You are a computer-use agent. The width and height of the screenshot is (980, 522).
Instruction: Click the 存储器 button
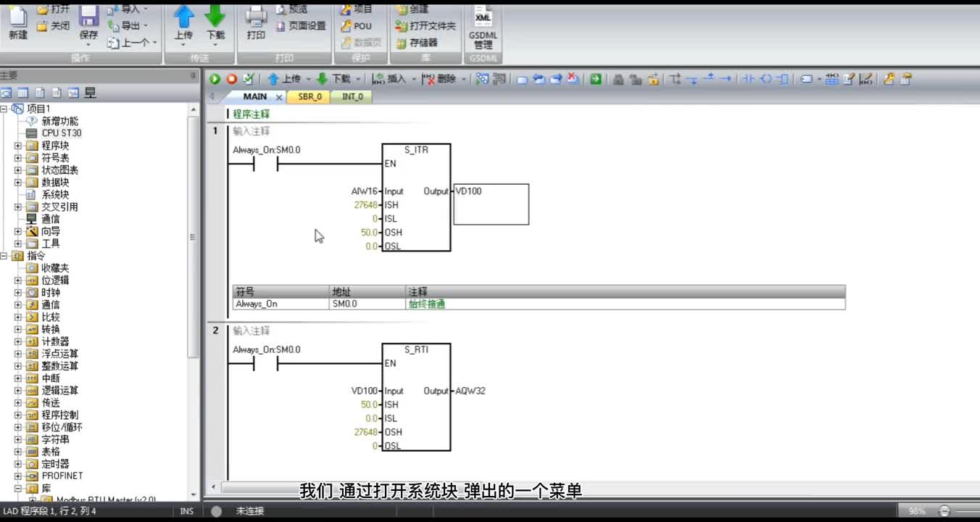417,43
